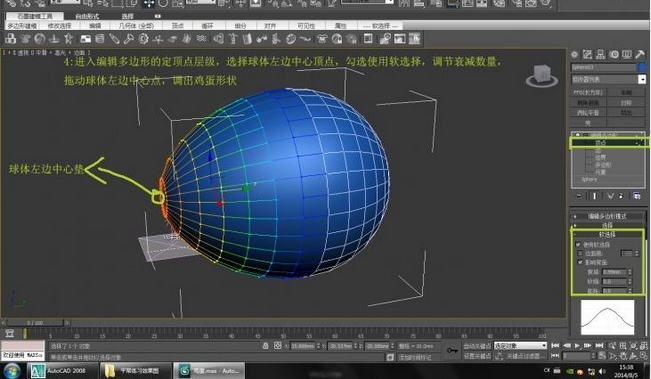Click the teapot icon in the ribbon toolbar

tap(25, 39)
